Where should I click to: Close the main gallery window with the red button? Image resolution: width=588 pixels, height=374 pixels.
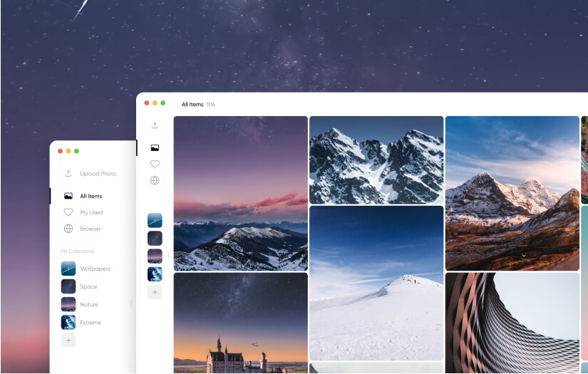click(x=147, y=103)
